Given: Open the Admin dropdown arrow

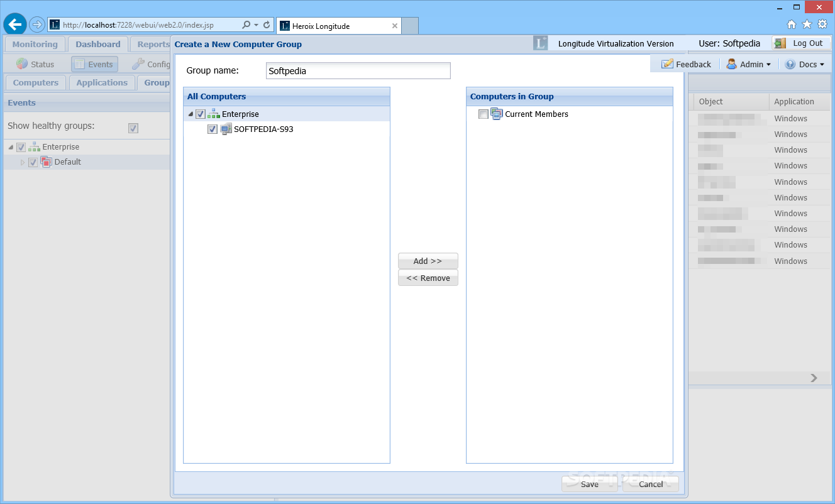Looking at the screenshot, I should point(768,65).
